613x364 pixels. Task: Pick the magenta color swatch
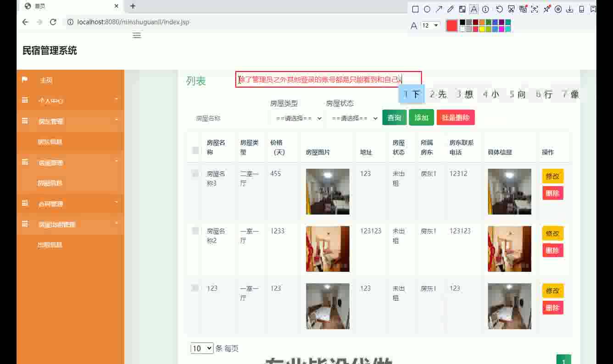tap(501, 29)
